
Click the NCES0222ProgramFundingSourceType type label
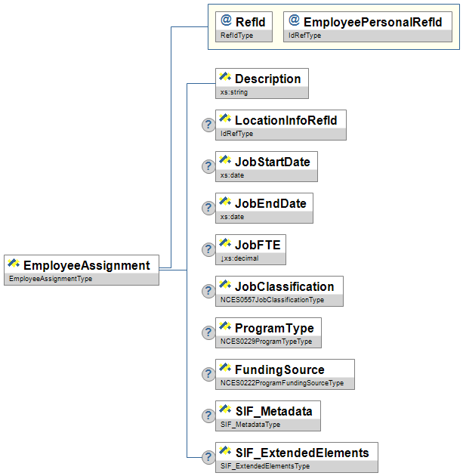tap(282, 383)
